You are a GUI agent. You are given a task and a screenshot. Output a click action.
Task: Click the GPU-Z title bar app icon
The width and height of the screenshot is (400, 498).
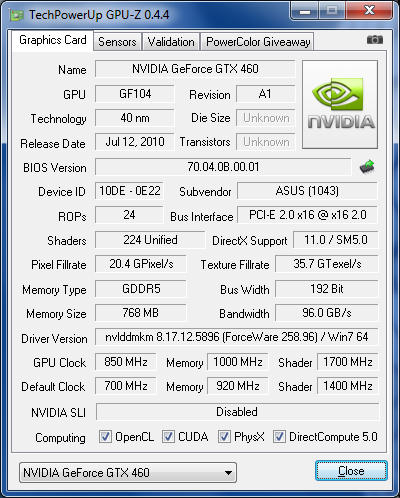17,15
